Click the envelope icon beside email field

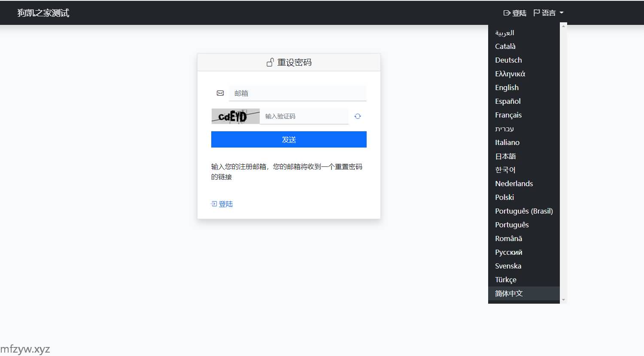point(220,93)
